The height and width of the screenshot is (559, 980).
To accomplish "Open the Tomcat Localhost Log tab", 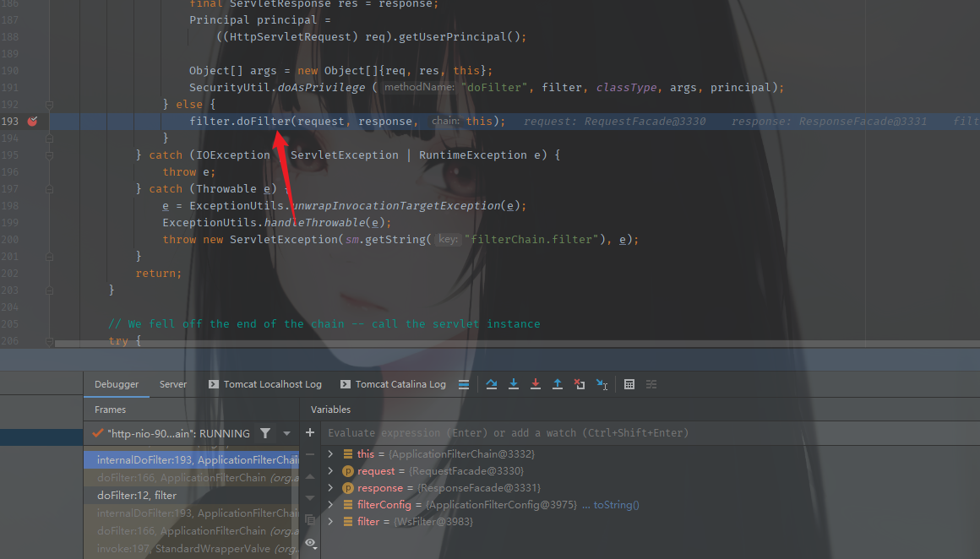I will 265,384.
